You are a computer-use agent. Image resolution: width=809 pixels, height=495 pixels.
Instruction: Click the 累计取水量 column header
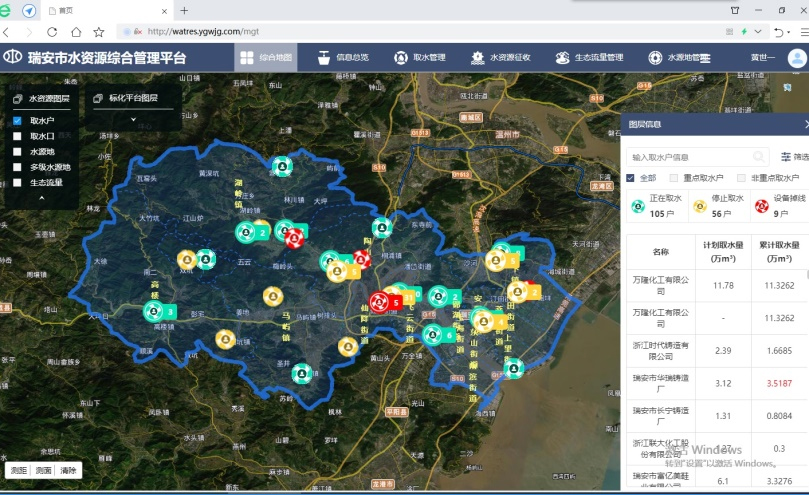pyautogui.click(x=779, y=251)
